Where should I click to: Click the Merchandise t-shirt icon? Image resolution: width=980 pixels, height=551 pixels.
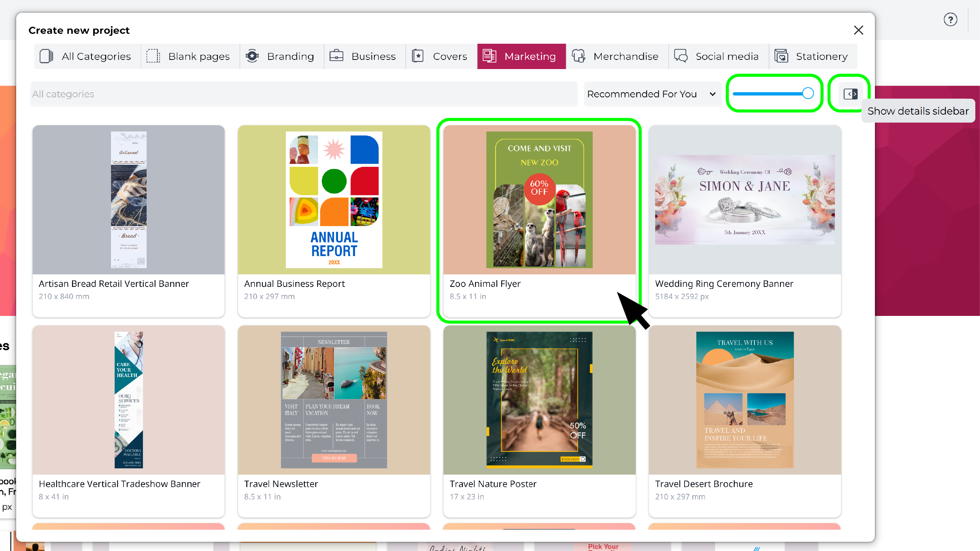click(x=578, y=56)
